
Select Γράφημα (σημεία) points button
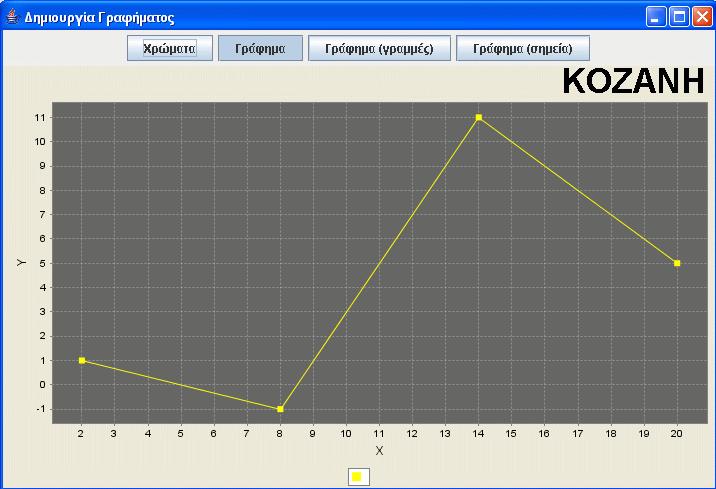tap(523, 48)
